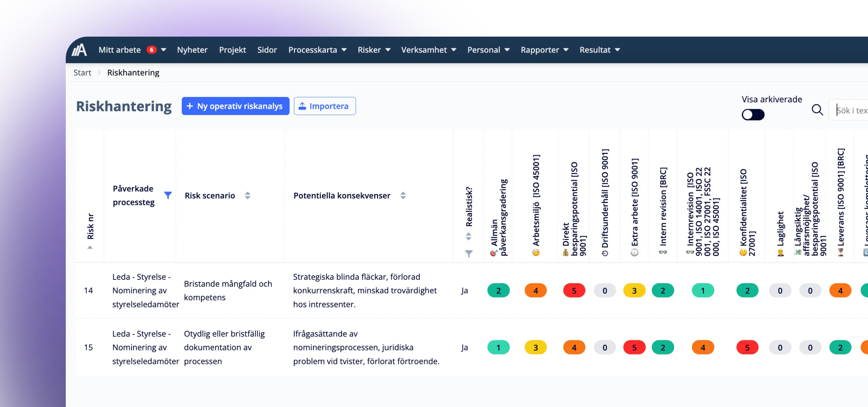Click Ny operativ riskanalys button
The width and height of the screenshot is (868, 407).
point(235,106)
